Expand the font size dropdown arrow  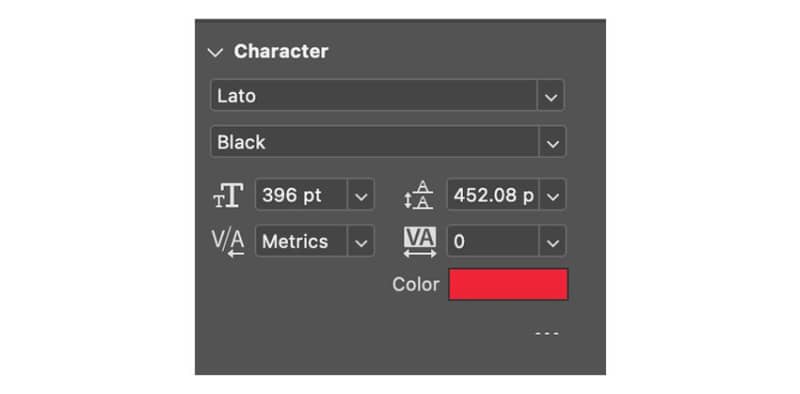(x=361, y=195)
